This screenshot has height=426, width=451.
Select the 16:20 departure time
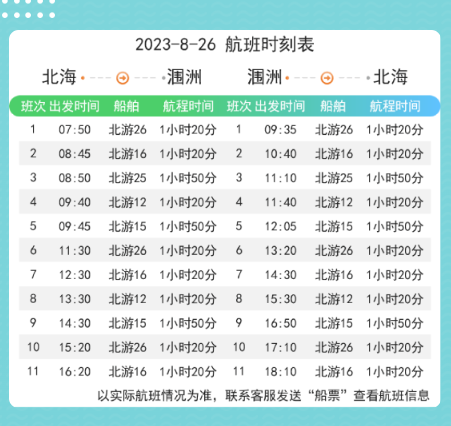(x=75, y=372)
